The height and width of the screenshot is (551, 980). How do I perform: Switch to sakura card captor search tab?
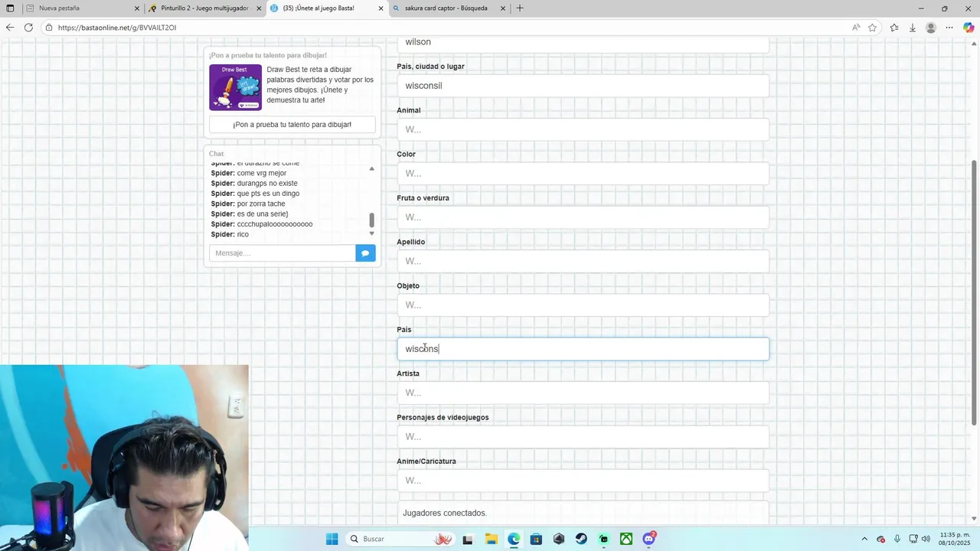click(449, 8)
